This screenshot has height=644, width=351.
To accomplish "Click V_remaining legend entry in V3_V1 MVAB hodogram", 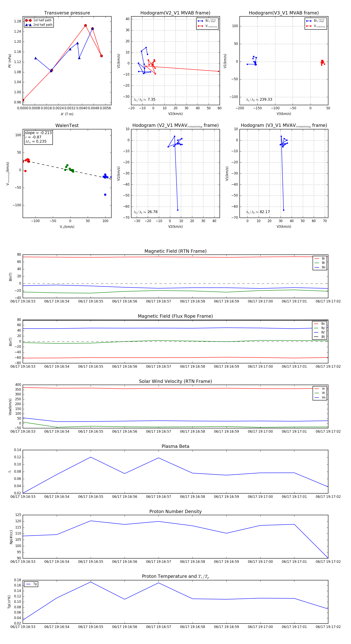I will click(316, 26).
